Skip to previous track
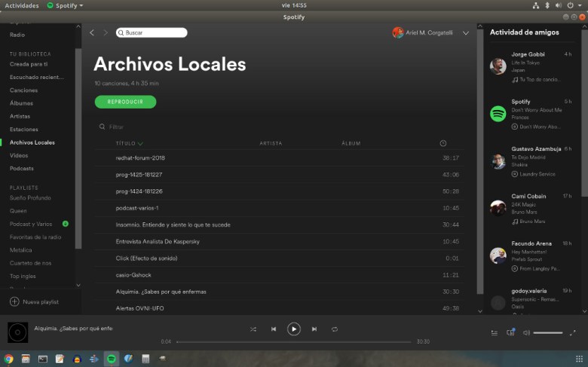This screenshot has height=367, width=588. pos(274,329)
